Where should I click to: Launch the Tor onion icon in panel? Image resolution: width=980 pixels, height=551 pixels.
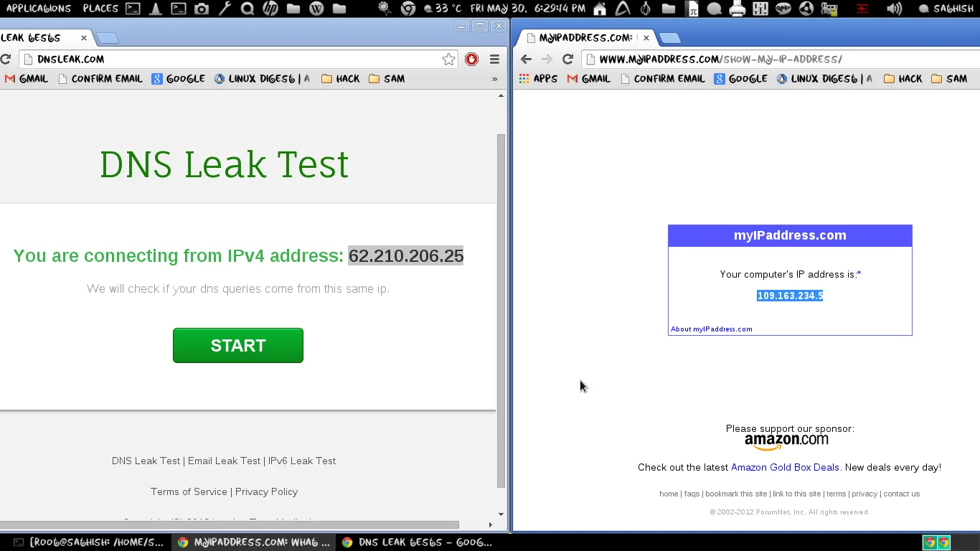coord(646,9)
